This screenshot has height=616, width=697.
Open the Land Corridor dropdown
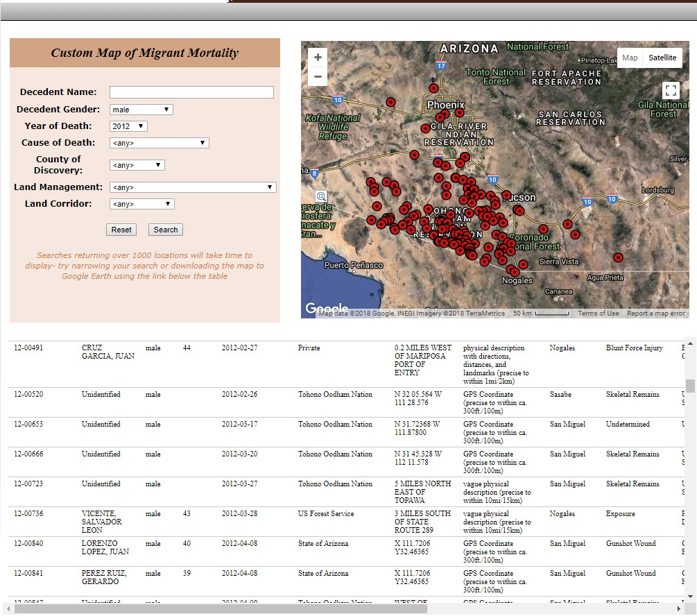point(141,204)
